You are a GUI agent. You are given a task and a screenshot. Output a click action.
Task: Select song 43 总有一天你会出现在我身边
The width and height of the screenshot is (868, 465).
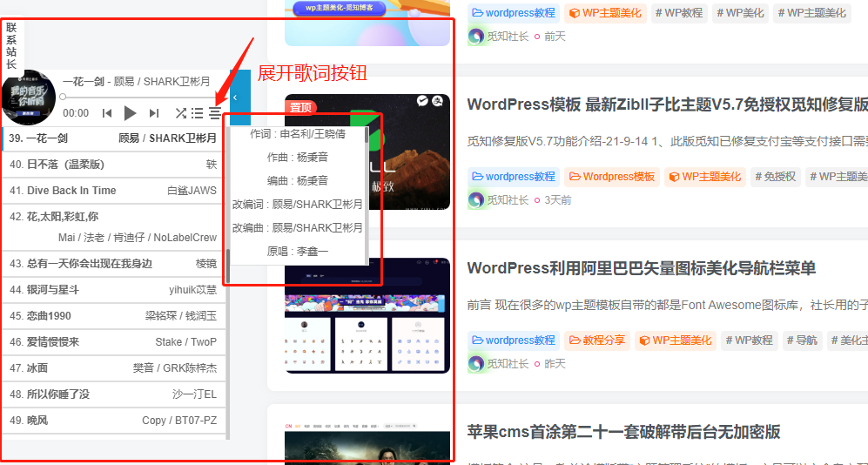coord(113,264)
